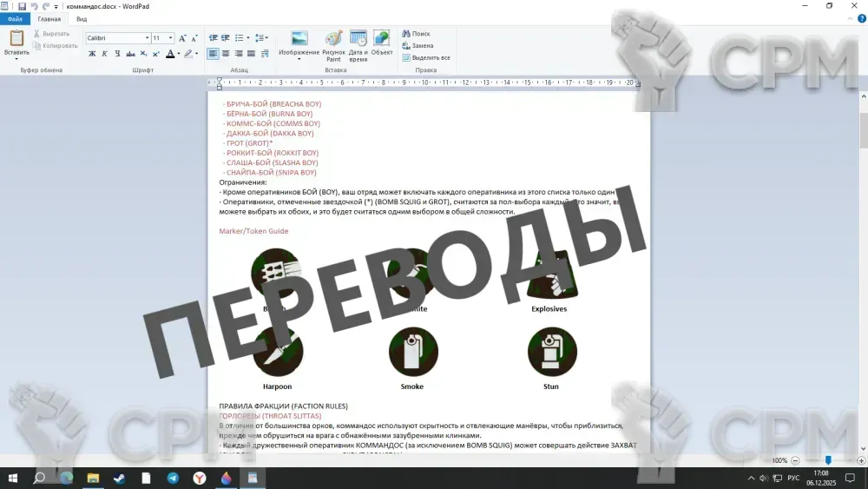
Task: Click the Paste (Вставить) clipboard icon
Action: [x=16, y=38]
